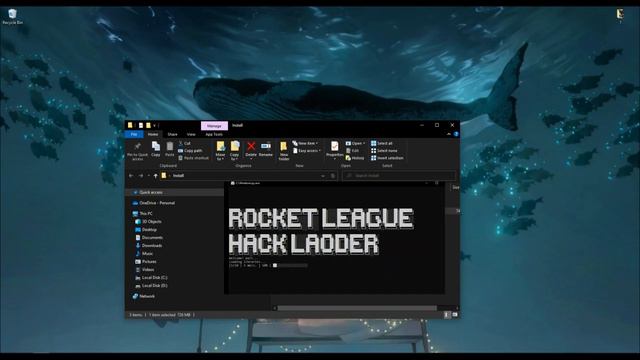
Task: Click the Rename ribbon icon
Action: [x=266, y=149]
